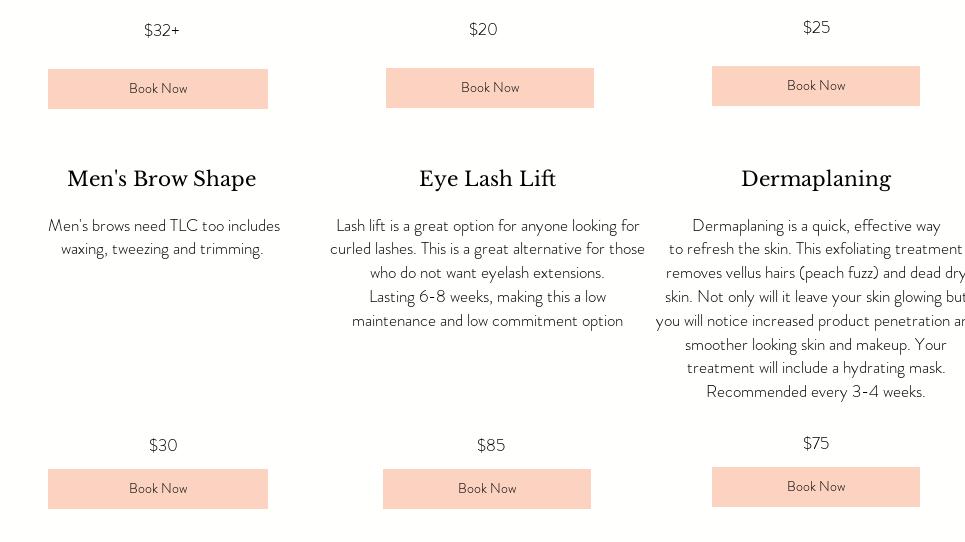The width and height of the screenshot is (965, 542).
Task: Click the Men's brows need TLC description
Action: pyautogui.click(x=164, y=237)
